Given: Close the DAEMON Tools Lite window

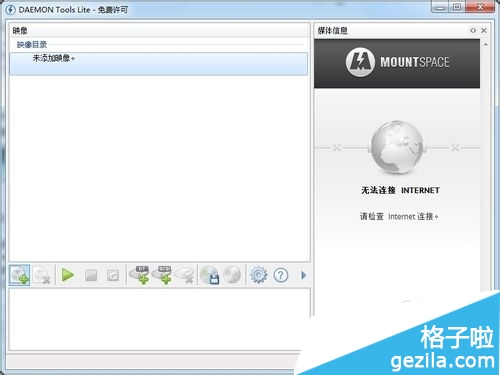Looking at the screenshot, I should (480, 7).
